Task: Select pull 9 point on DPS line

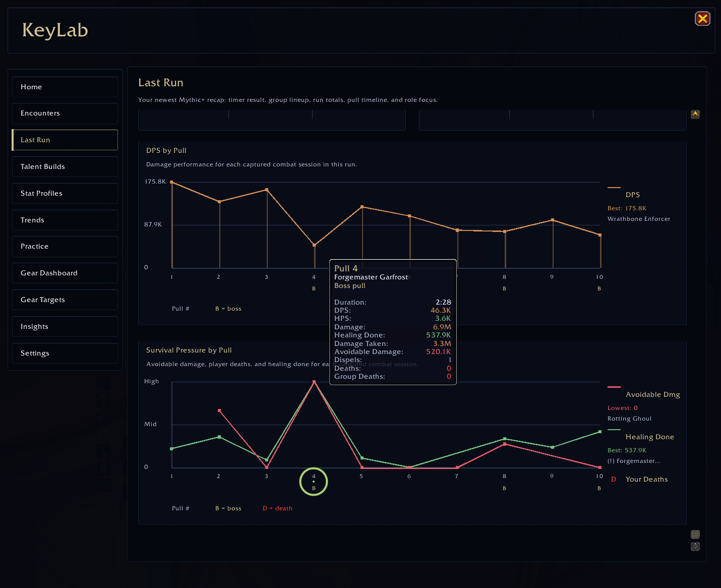Action: (x=553, y=220)
